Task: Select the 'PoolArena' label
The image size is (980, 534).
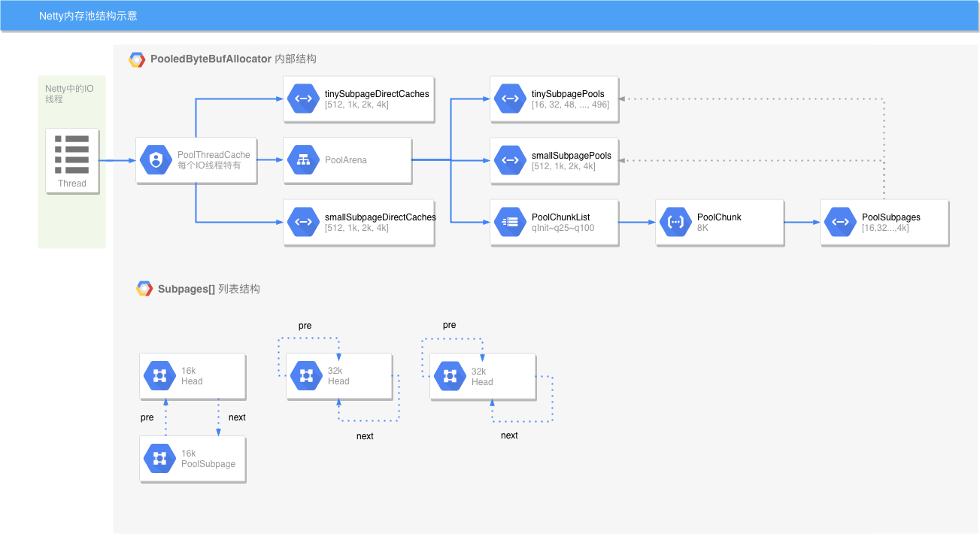Action: 346,160
